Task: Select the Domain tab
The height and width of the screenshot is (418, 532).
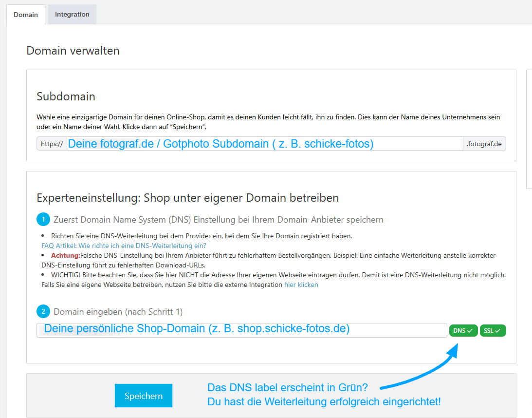Action: pos(26,15)
